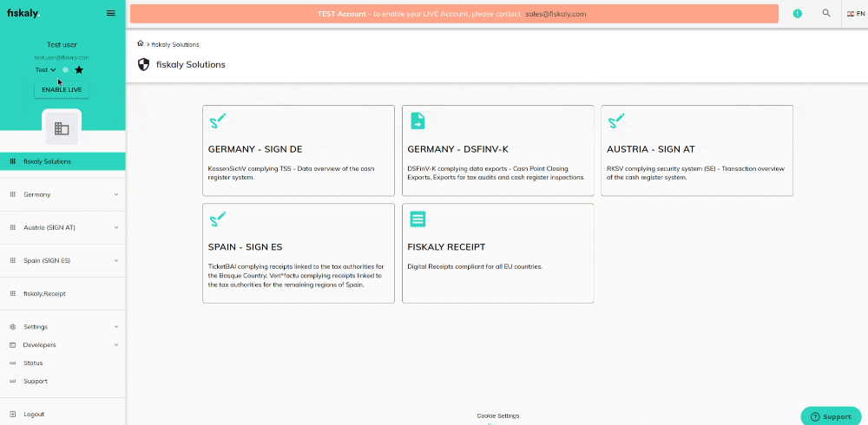Open the organization building icon
This screenshot has height=425, width=868.
pos(62,128)
